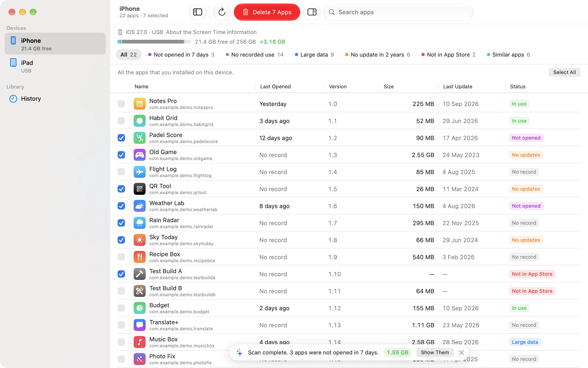Screen dimensions: 588x368
Task: Click the refresh scan icon
Action: 222,12
